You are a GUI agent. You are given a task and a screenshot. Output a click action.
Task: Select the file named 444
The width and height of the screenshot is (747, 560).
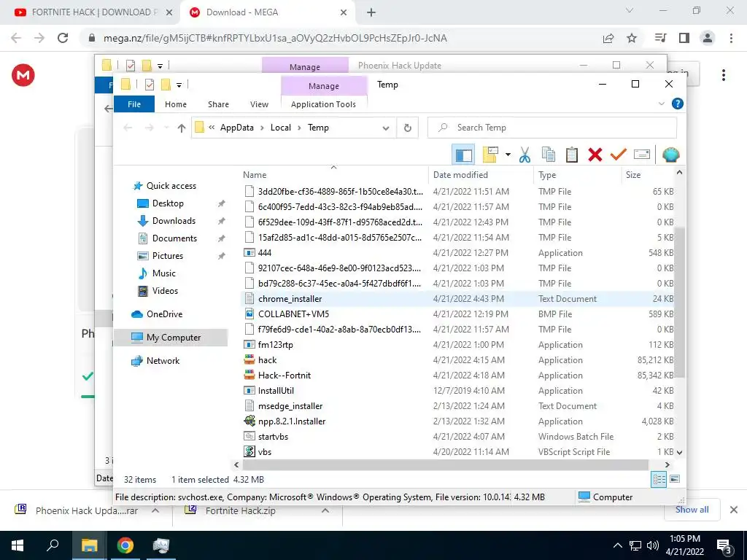tap(264, 253)
